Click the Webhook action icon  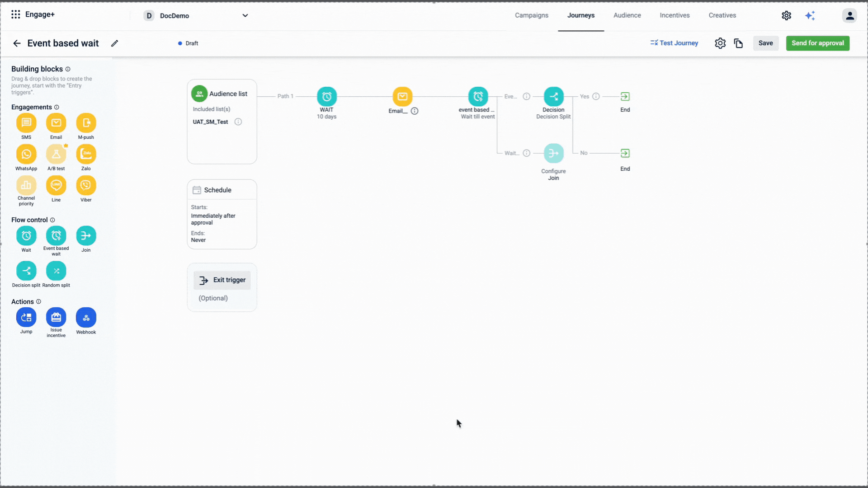(x=86, y=318)
